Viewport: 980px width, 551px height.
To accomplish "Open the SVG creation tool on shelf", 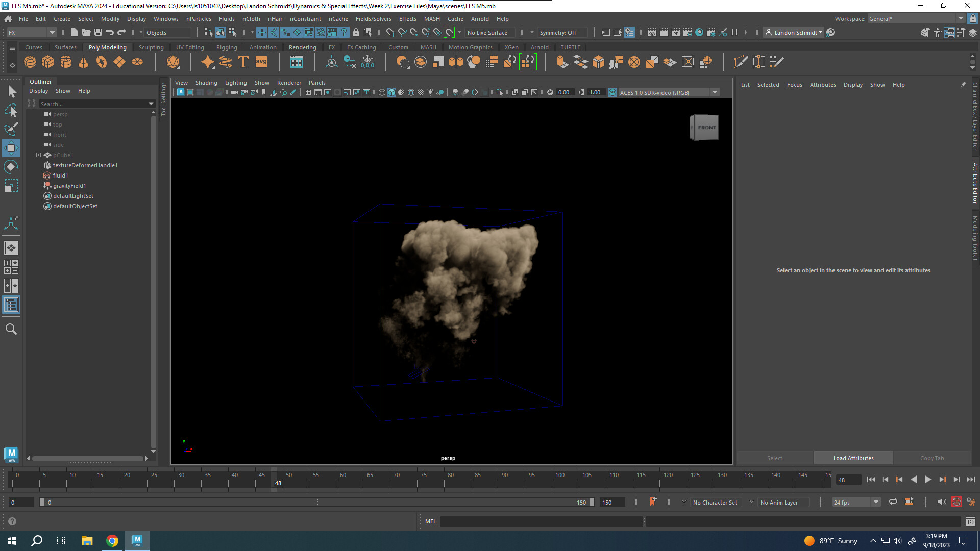I will [x=261, y=62].
